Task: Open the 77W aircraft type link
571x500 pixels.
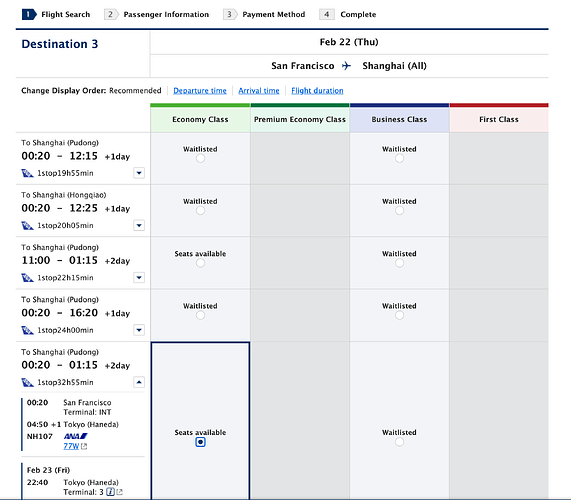Action: (x=71, y=446)
